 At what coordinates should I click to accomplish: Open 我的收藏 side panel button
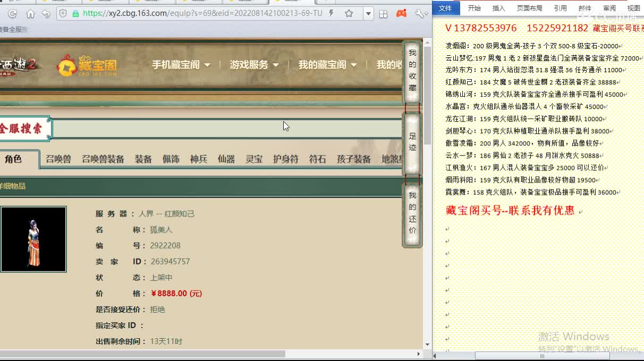tap(412, 71)
